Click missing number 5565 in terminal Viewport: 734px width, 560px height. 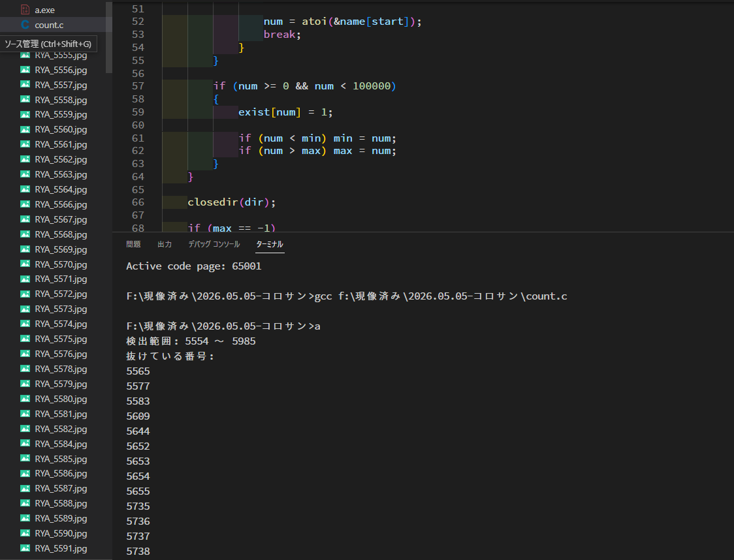tap(138, 371)
